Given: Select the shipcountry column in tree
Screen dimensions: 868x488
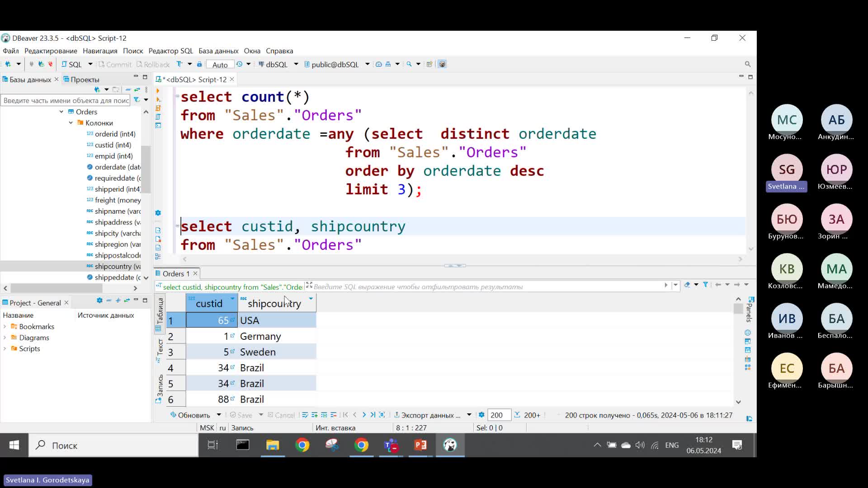Looking at the screenshot, I should coord(113,266).
